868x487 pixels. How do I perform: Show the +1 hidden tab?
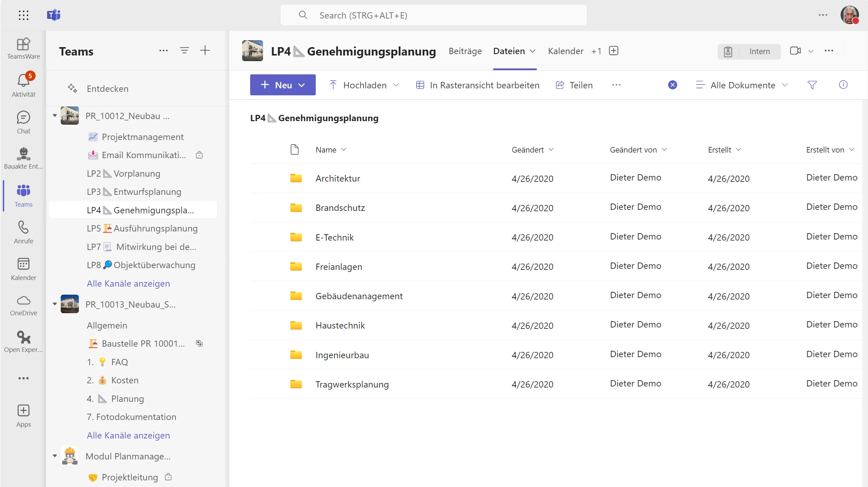pyautogui.click(x=597, y=51)
